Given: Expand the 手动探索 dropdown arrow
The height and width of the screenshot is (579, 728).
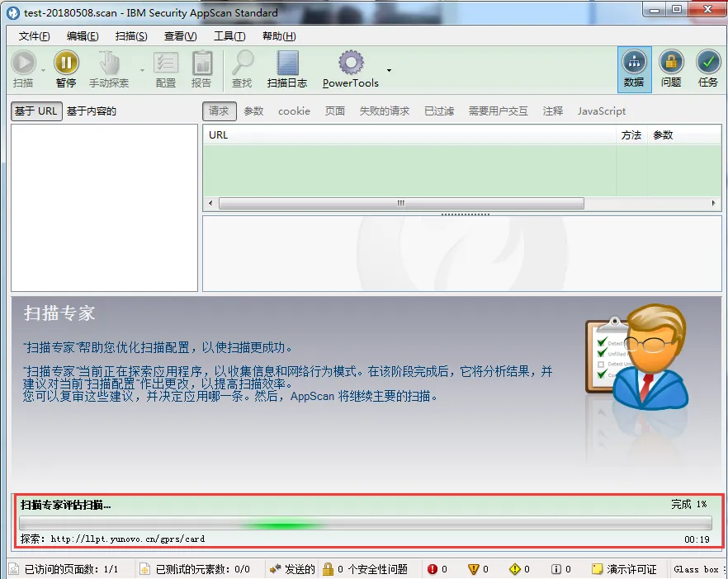Looking at the screenshot, I should point(142,71).
